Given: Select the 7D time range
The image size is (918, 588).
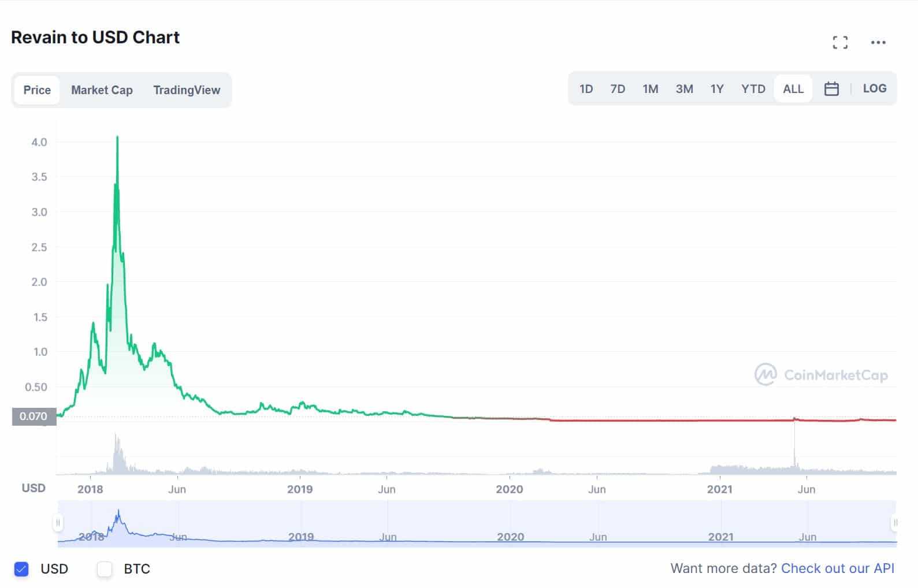Looking at the screenshot, I should [x=618, y=89].
